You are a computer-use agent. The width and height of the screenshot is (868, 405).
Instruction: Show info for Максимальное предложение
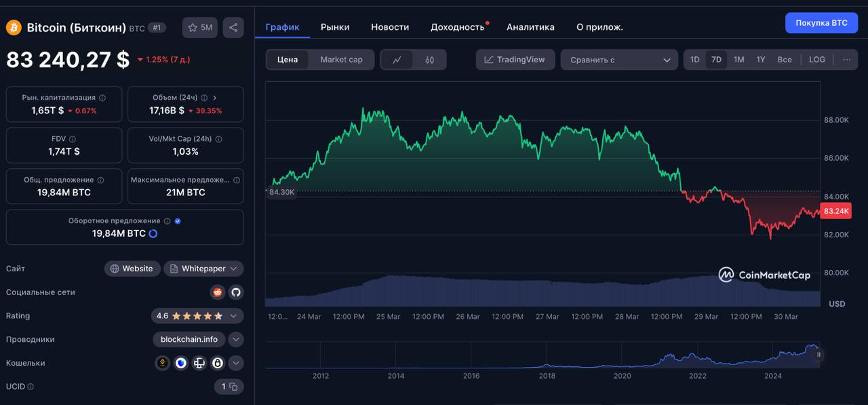237,180
